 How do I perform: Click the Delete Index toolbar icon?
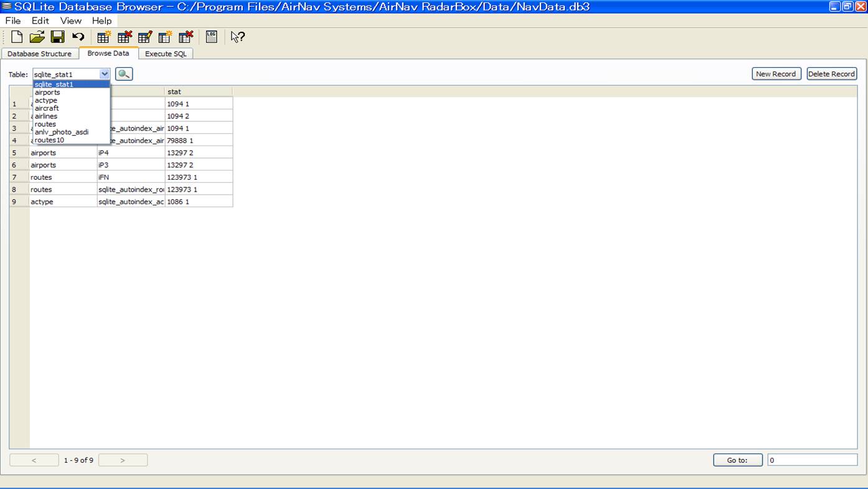186,37
